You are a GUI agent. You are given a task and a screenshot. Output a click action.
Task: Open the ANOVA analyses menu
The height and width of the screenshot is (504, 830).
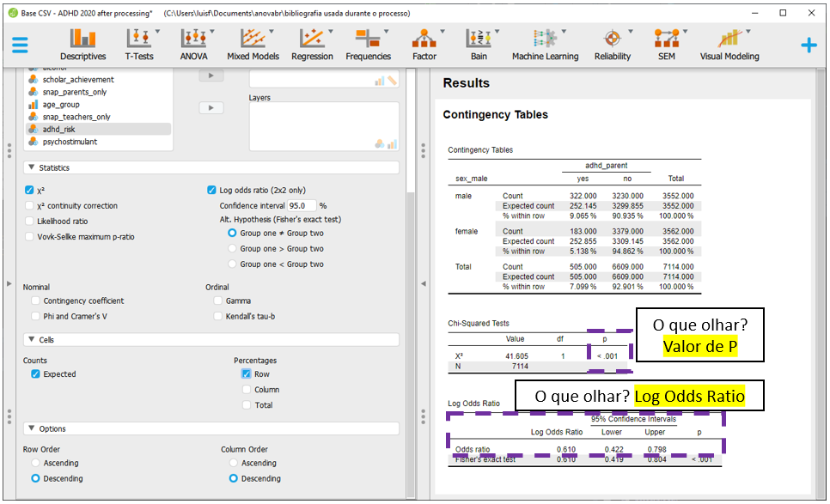(194, 45)
